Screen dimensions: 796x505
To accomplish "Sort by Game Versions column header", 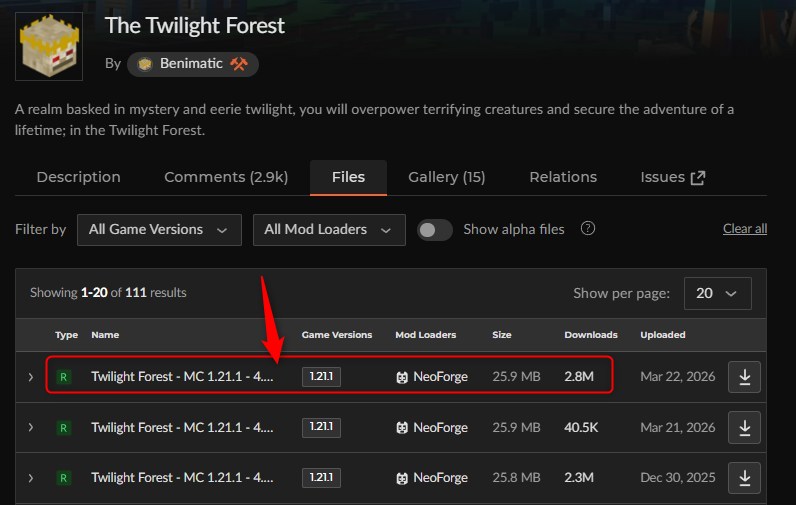I will pos(337,335).
